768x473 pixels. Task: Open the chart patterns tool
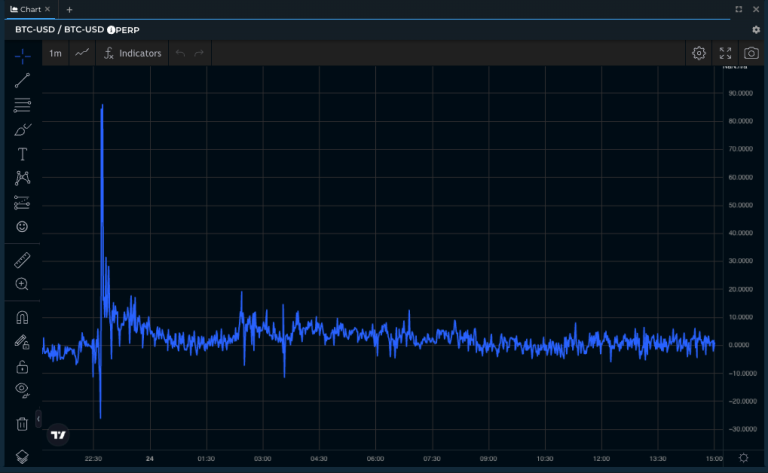[22, 179]
